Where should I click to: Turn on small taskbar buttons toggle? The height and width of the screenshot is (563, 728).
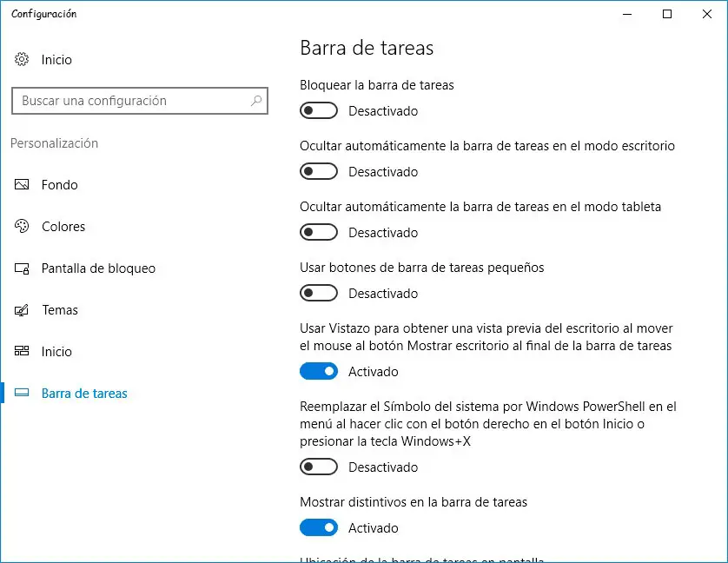(x=318, y=294)
